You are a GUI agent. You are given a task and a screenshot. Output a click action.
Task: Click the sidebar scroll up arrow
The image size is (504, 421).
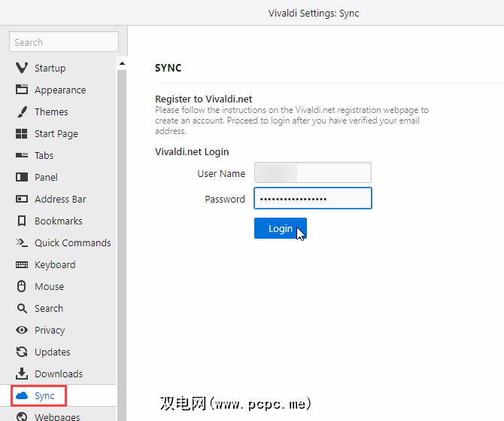pos(122,63)
